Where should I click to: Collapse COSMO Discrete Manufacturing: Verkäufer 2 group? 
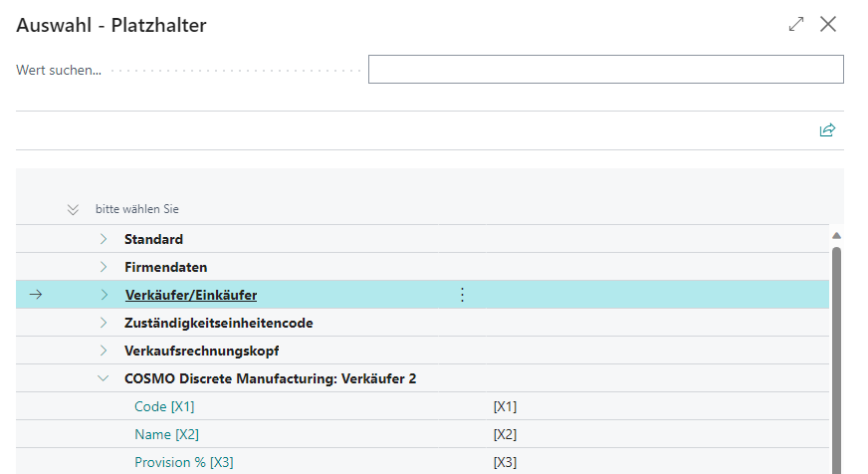click(104, 378)
